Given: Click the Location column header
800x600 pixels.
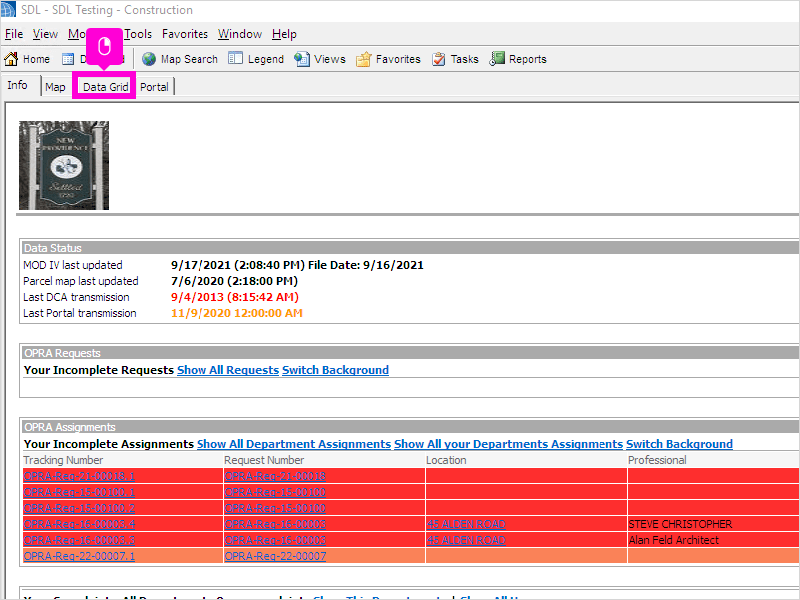Looking at the screenshot, I should [x=446, y=460].
